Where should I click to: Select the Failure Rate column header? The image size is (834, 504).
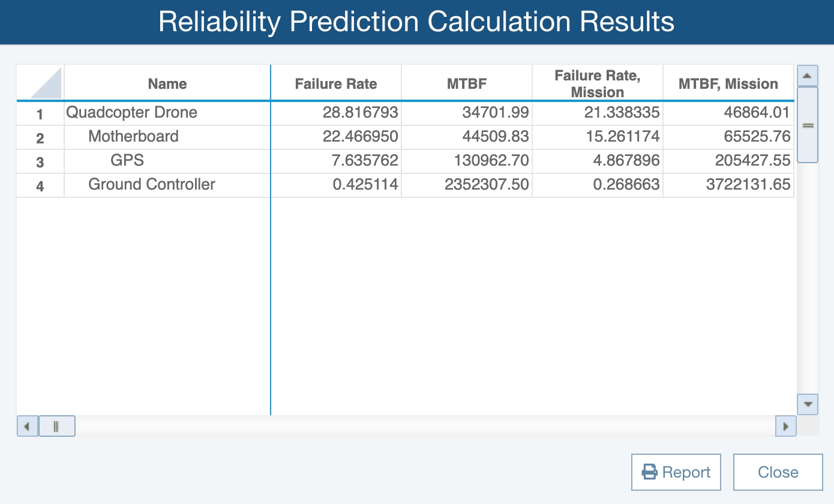tap(336, 84)
